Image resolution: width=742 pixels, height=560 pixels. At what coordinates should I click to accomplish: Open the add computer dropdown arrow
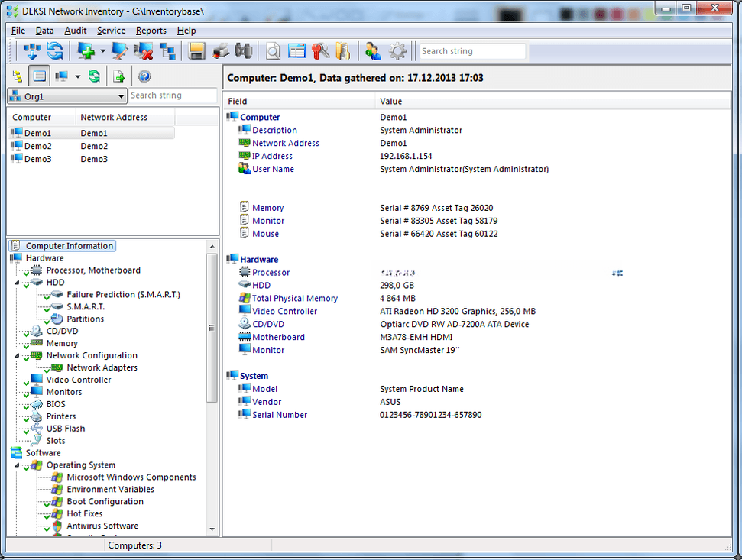pyautogui.click(x=102, y=51)
